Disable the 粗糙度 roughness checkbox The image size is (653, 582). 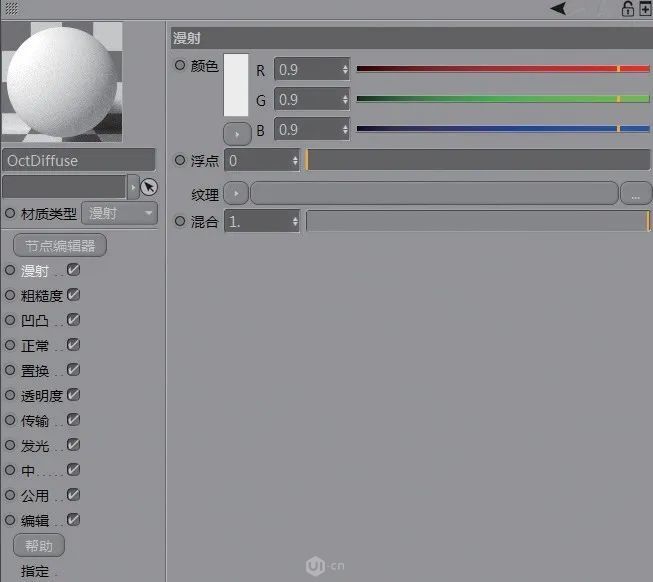tap(73, 295)
